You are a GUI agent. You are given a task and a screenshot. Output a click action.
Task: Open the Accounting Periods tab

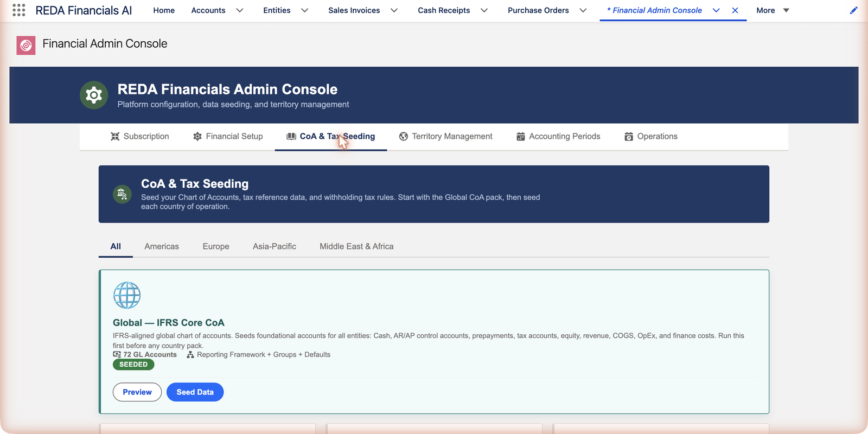pos(558,136)
